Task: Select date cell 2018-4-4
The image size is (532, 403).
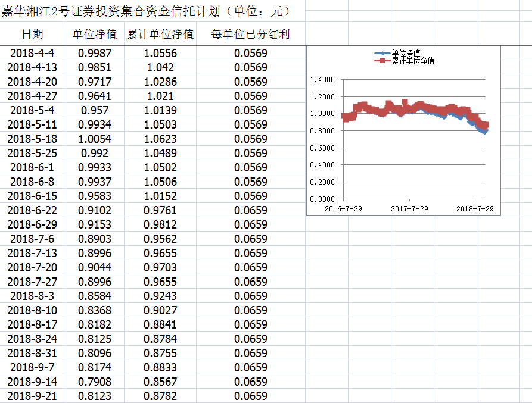Action: (33, 53)
